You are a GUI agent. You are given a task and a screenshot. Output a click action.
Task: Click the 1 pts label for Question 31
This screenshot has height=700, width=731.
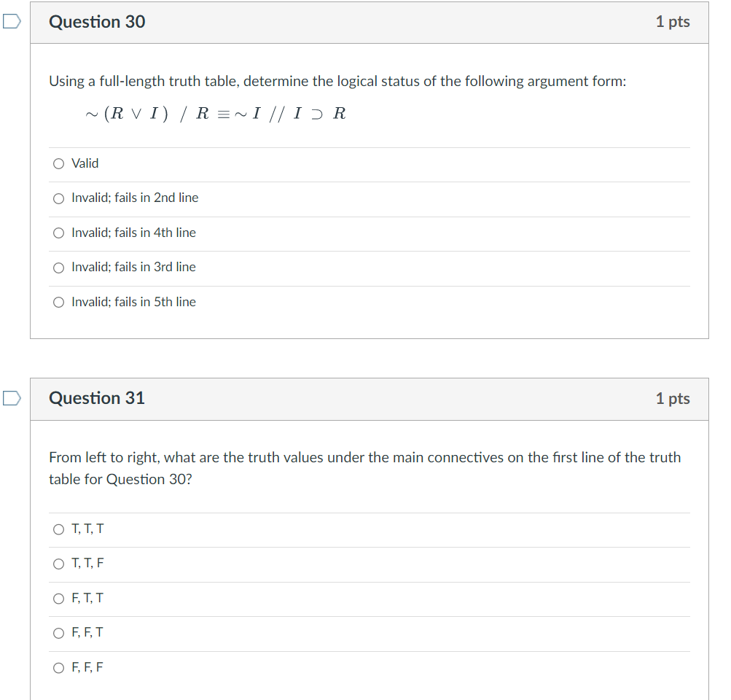coord(672,398)
